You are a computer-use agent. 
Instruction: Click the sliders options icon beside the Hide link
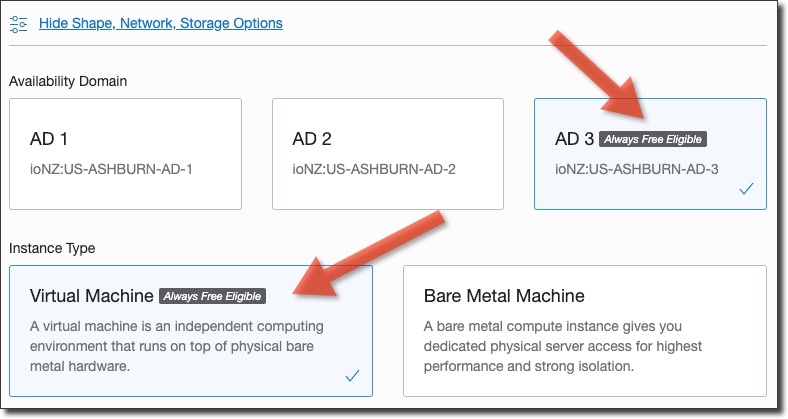pyautogui.click(x=18, y=22)
